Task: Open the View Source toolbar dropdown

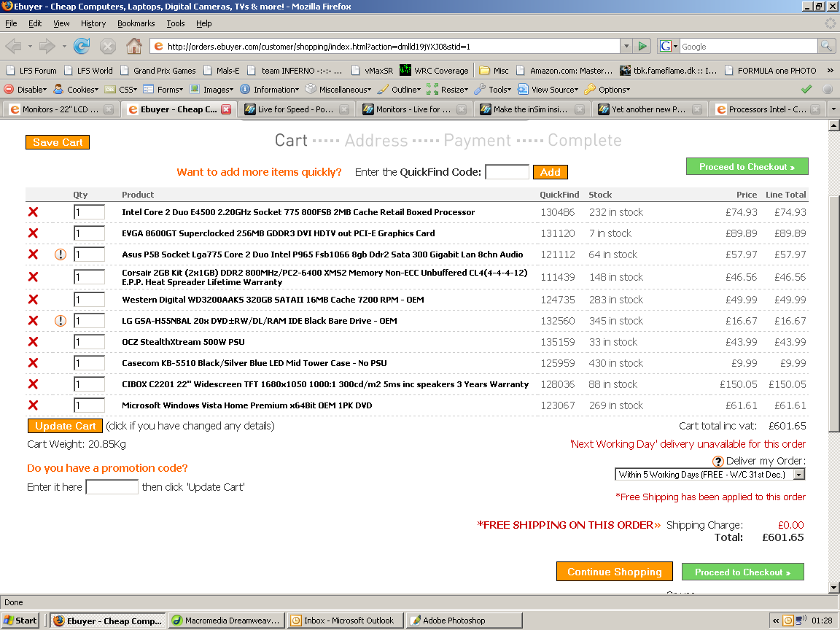Action: [x=548, y=90]
